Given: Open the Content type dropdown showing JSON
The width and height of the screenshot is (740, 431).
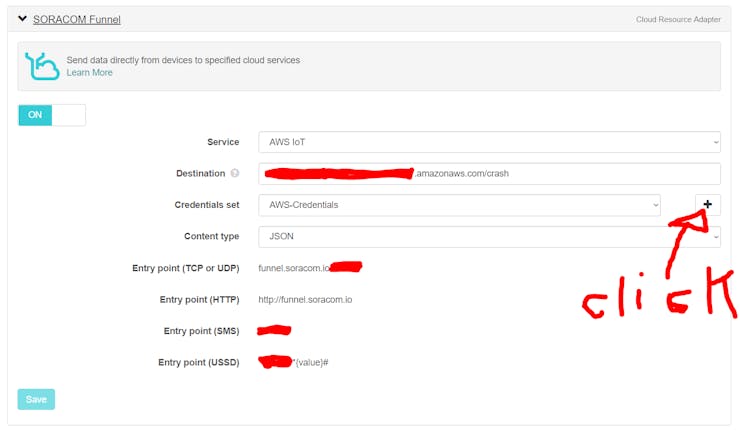Looking at the screenshot, I should coord(489,237).
